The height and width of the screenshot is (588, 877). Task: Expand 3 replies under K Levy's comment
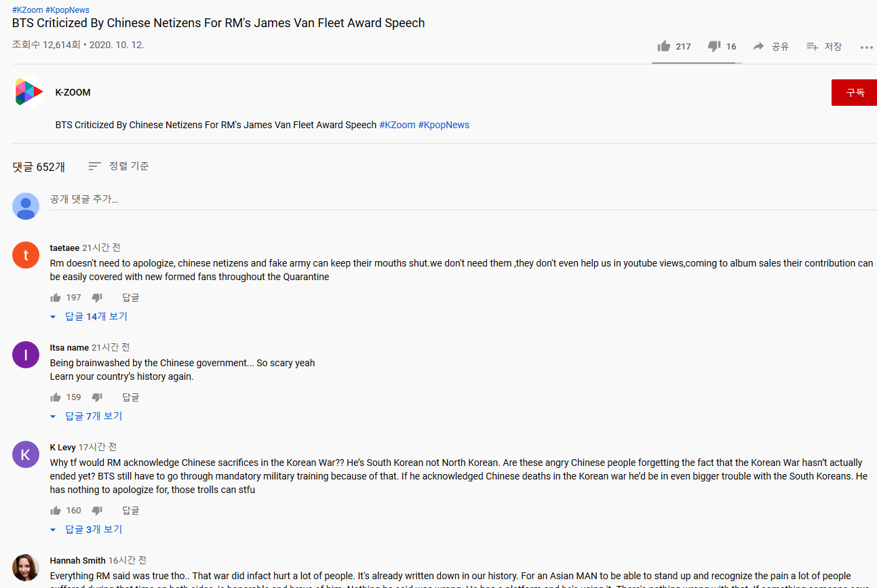[86, 529]
